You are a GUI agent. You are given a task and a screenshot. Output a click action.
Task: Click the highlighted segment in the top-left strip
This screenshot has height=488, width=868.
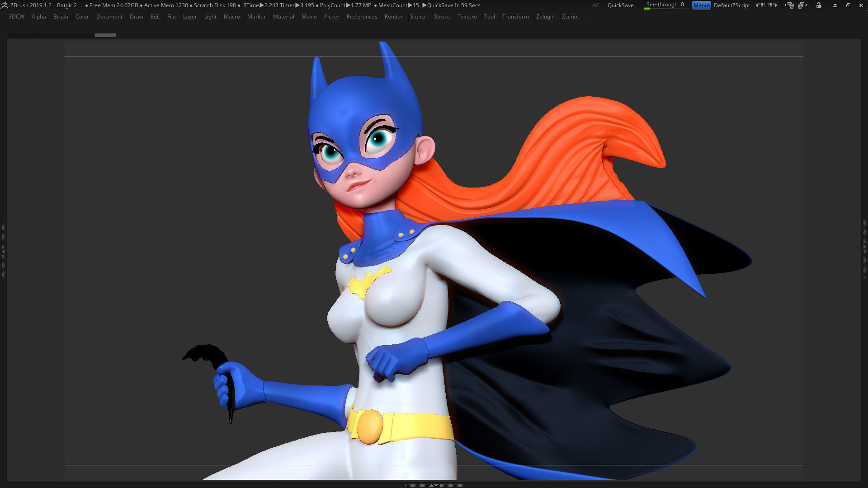pos(105,35)
